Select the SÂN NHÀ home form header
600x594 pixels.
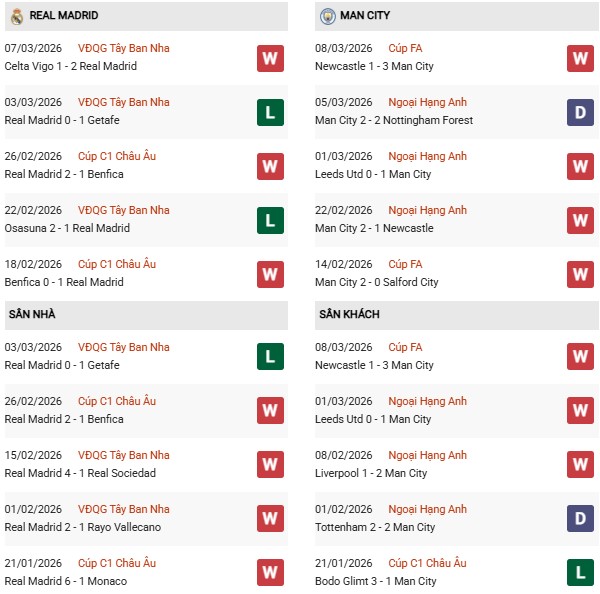32,314
